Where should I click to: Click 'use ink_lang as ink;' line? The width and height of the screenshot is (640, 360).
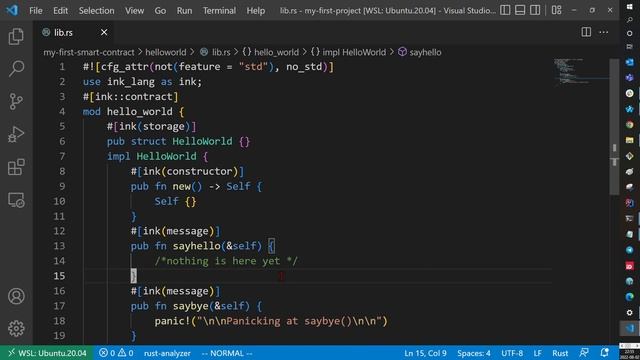tap(142, 82)
